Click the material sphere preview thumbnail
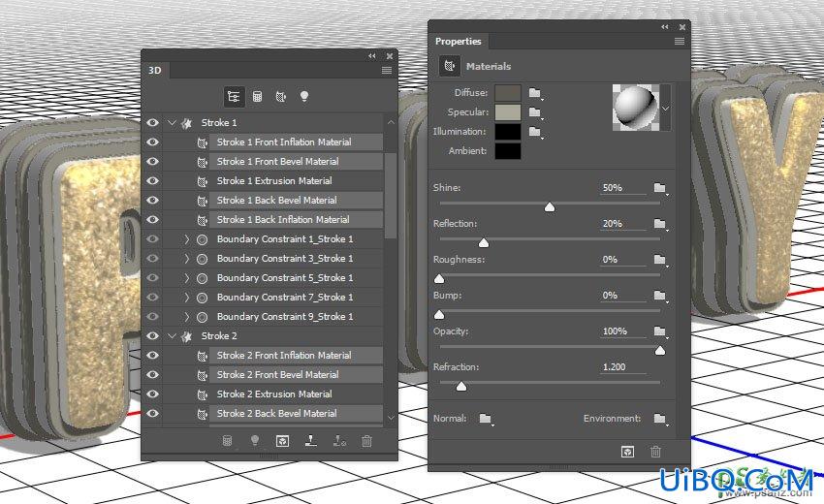The height and width of the screenshot is (504, 824). (x=636, y=108)
